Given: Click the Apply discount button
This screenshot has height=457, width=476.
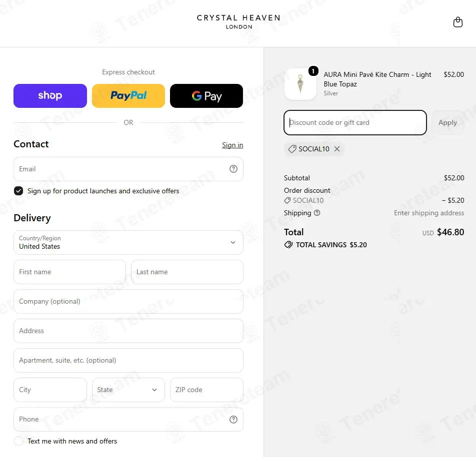Looking at the screenshot, I should [x=448, y=122].
